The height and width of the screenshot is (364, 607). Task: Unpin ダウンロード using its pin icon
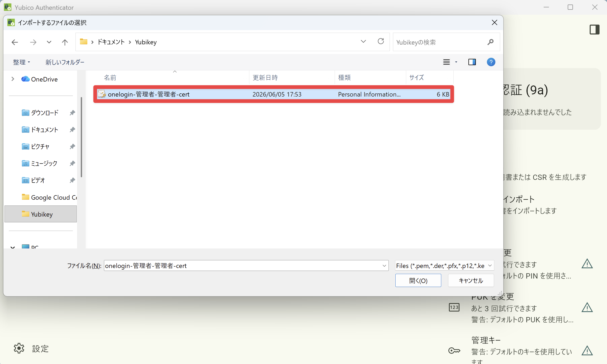pos(72,113)
